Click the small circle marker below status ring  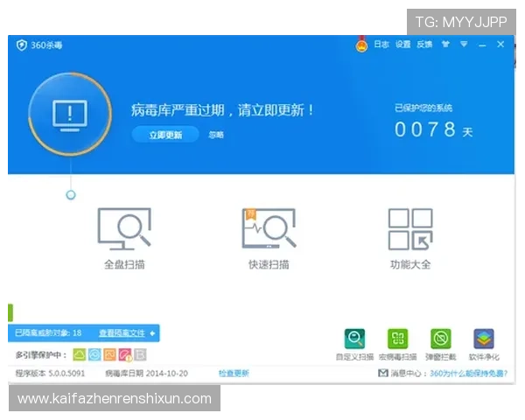(x=71, y=195)
